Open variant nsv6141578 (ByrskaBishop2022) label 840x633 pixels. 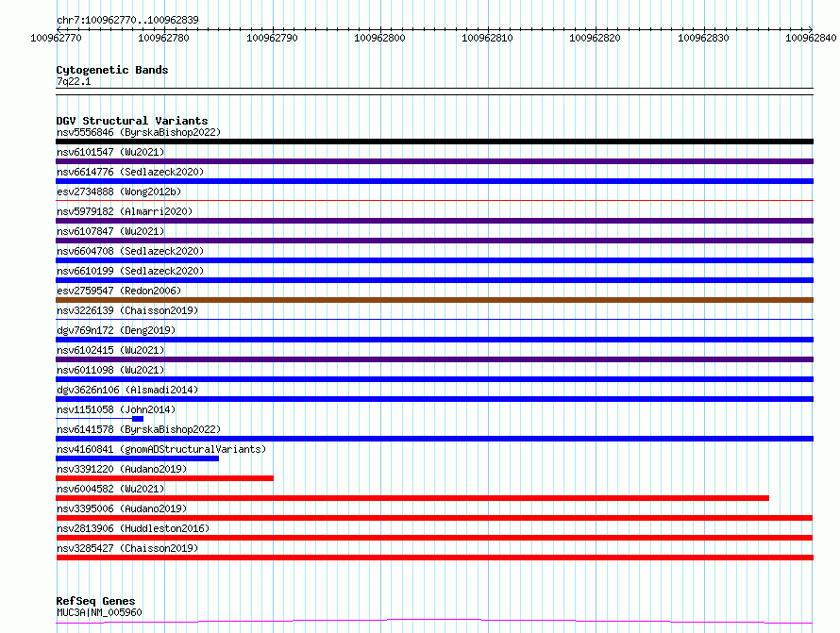click(139, 429)
